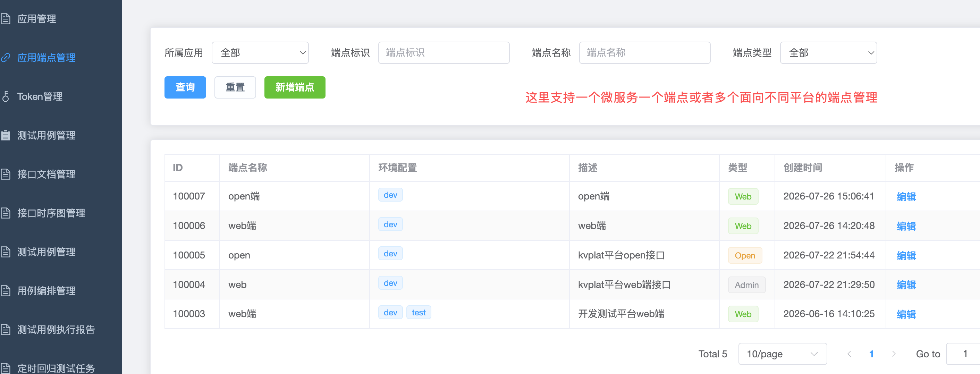Go to the previous page arrow in pagination
This screenshot has height=374, width=980.
click(x=849, y=354)
